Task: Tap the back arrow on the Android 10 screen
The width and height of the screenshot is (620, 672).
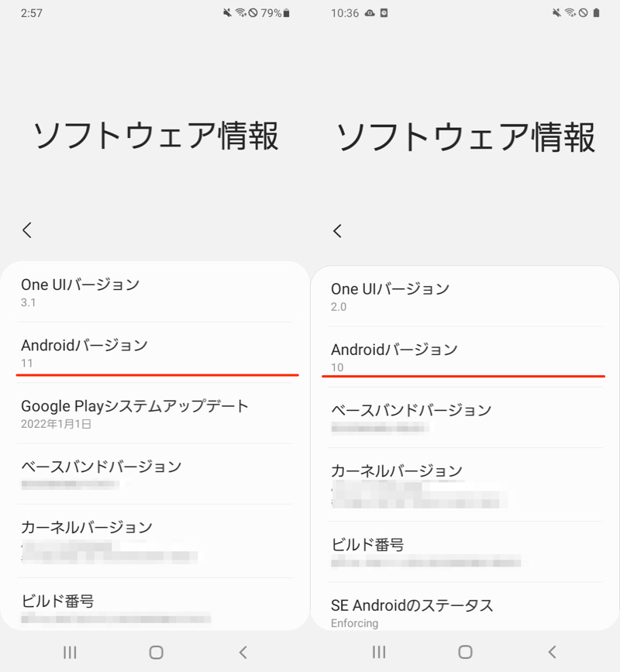Action: tap(337, 231)
